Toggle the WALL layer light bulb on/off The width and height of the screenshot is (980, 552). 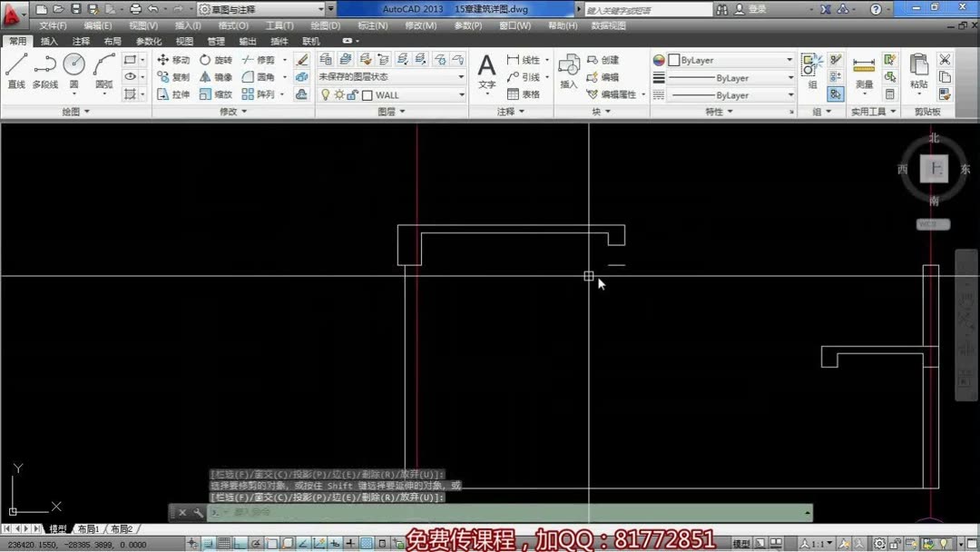326,94
